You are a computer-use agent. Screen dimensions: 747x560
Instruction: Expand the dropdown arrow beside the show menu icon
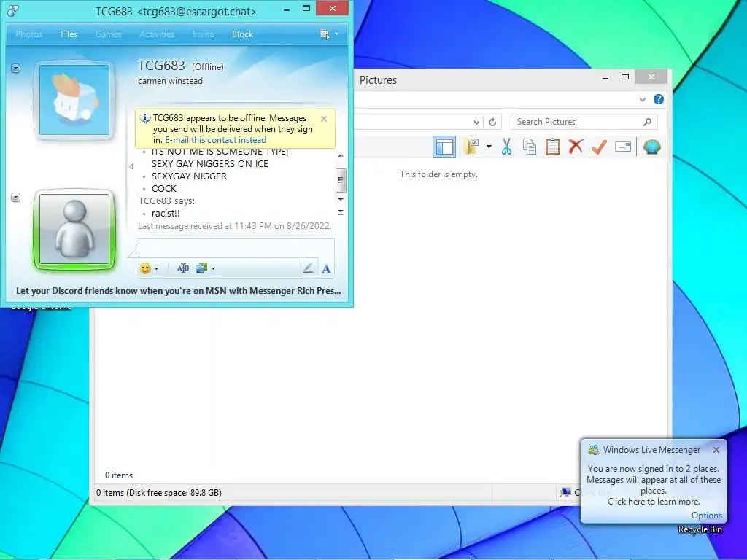(336, 34)
